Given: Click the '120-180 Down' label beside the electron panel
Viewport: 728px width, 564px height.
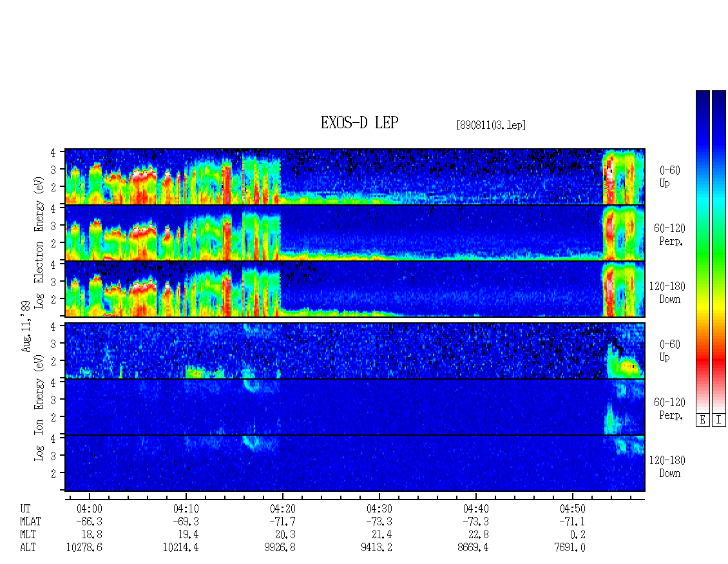Looking at the screenshot, I should click(667, 293).
